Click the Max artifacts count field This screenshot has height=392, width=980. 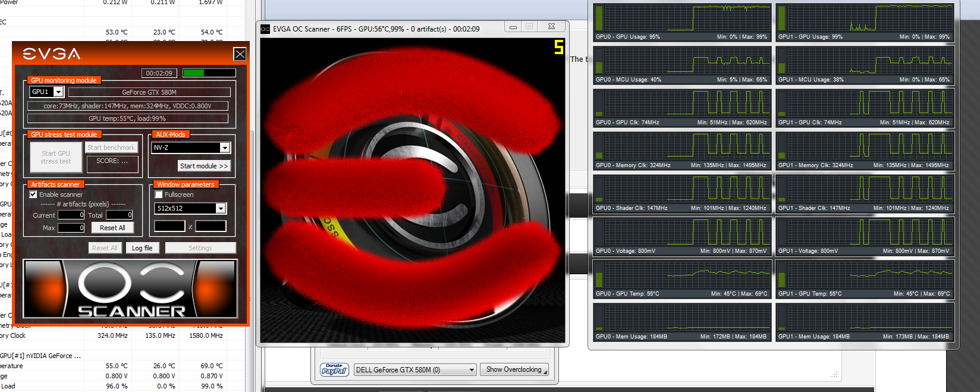click(71, 228)
